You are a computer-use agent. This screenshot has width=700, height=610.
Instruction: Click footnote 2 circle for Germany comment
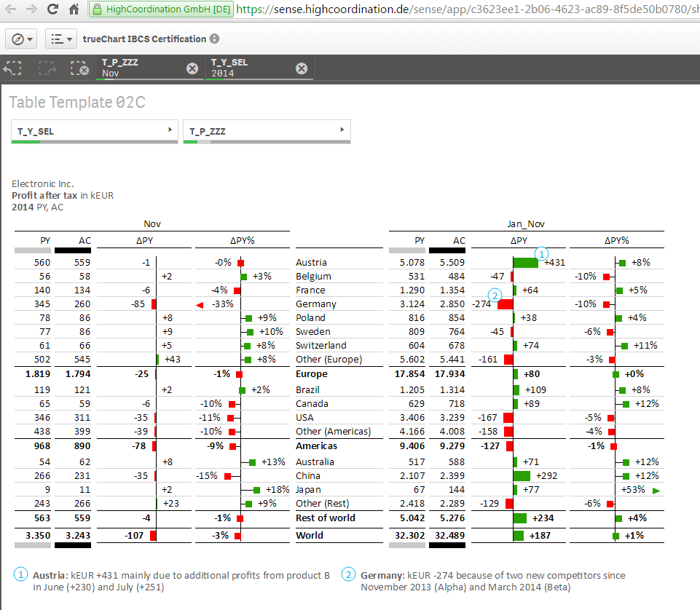(x=348, y=574)
